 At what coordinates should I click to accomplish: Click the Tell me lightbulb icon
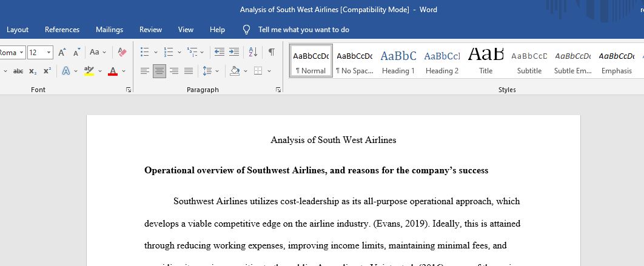(x=246, y=30)
